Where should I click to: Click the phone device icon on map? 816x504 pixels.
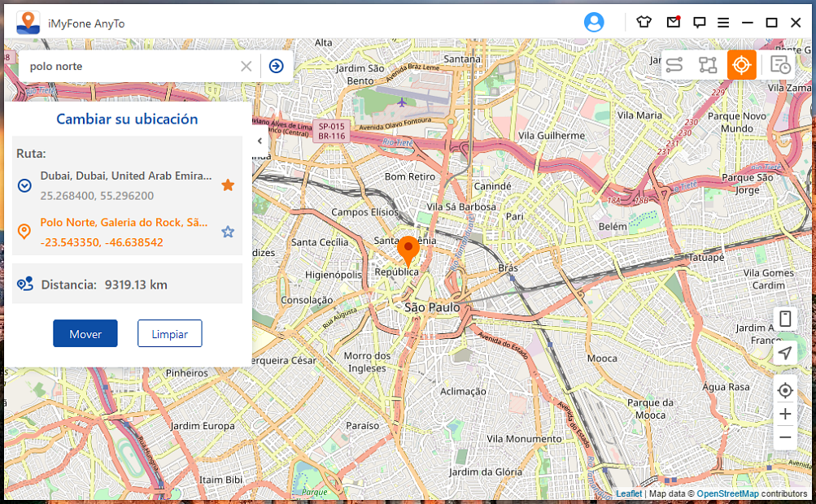785,319
